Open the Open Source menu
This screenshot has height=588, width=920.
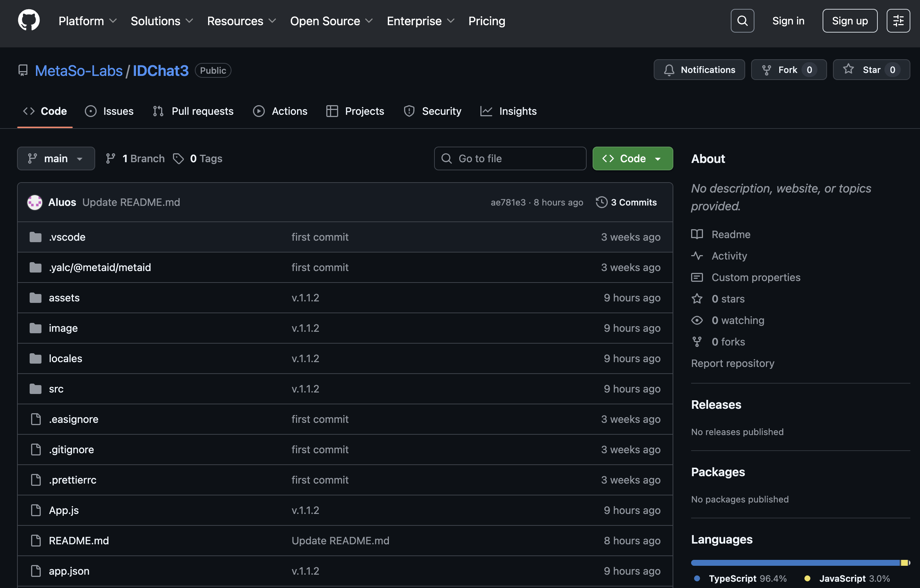[x=331, y=21]
